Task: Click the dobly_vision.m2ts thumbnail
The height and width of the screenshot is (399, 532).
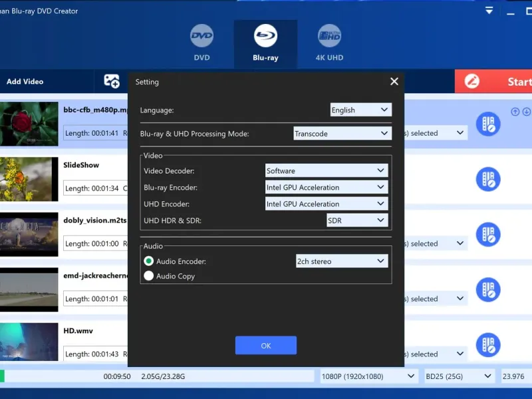Action: [x=29, y=235]
